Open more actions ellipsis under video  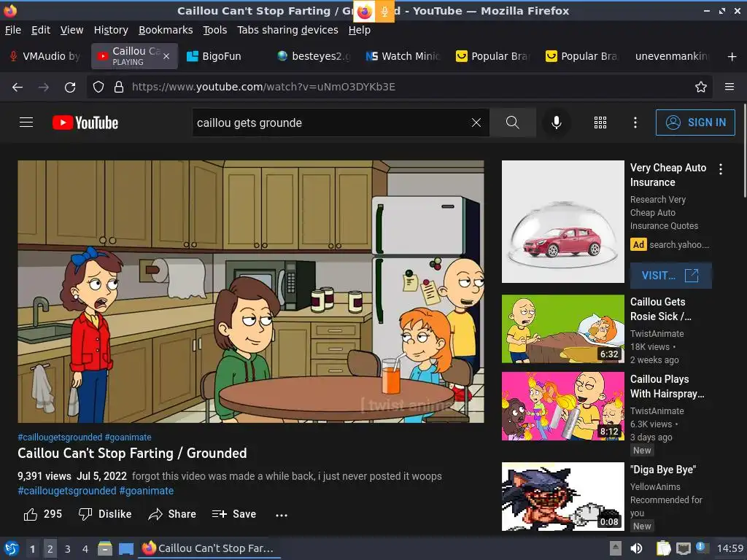click(x=282, y=515)
